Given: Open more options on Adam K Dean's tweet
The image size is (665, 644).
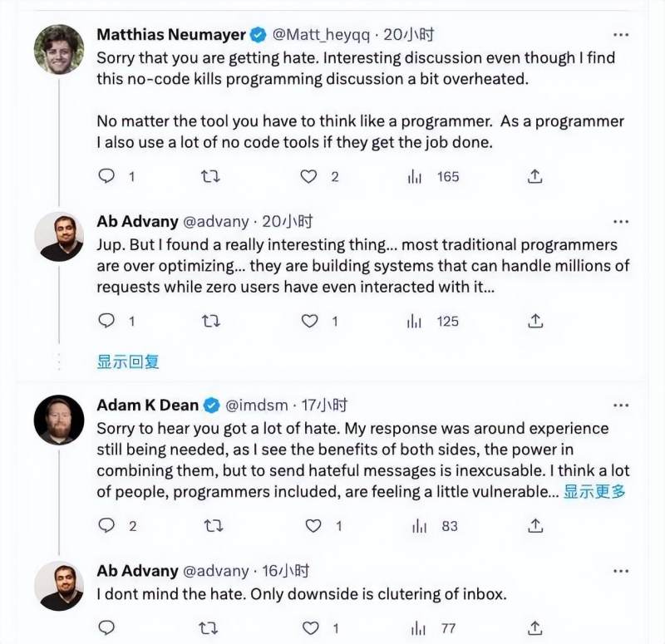Looking at the screenshot, I should (620, 406).
